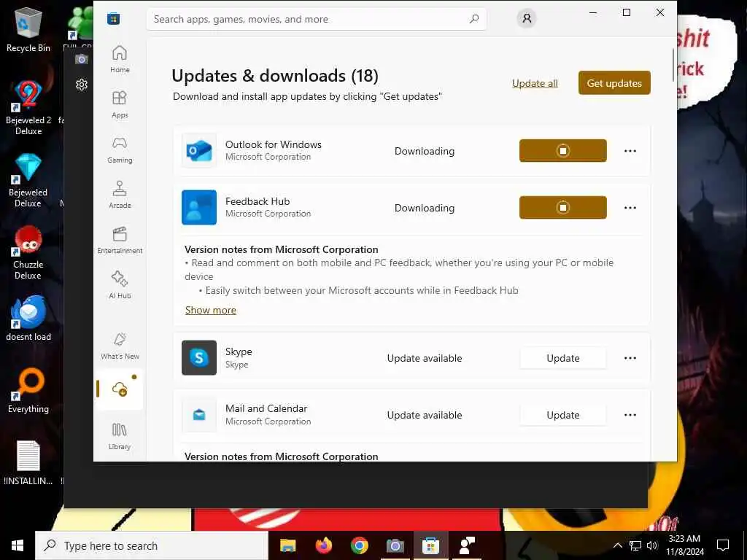Click the Skype app icon
Screen dimensions: 747x560
click(x=199, y=357)
